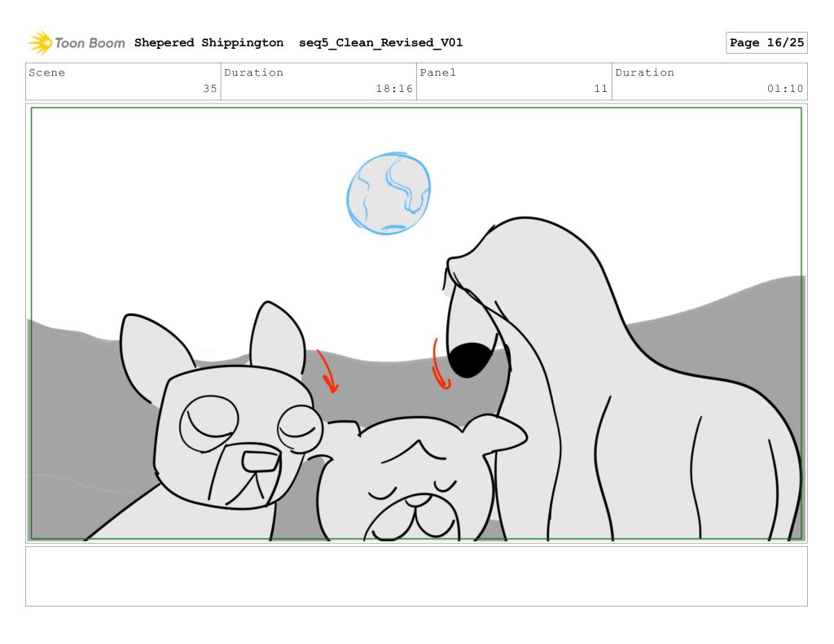Click the scene duration value 18:16
This screenshot has height=644, width=834.
pyautogui.click(x=394, y=89)
